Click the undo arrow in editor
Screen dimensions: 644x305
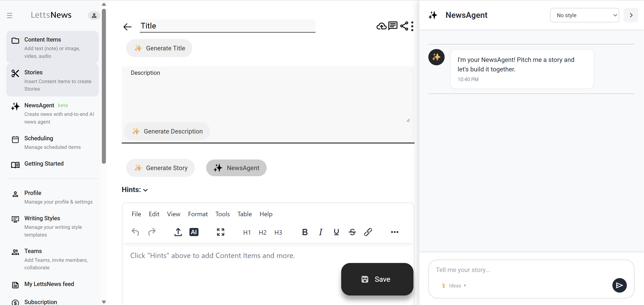coord(135,232)
